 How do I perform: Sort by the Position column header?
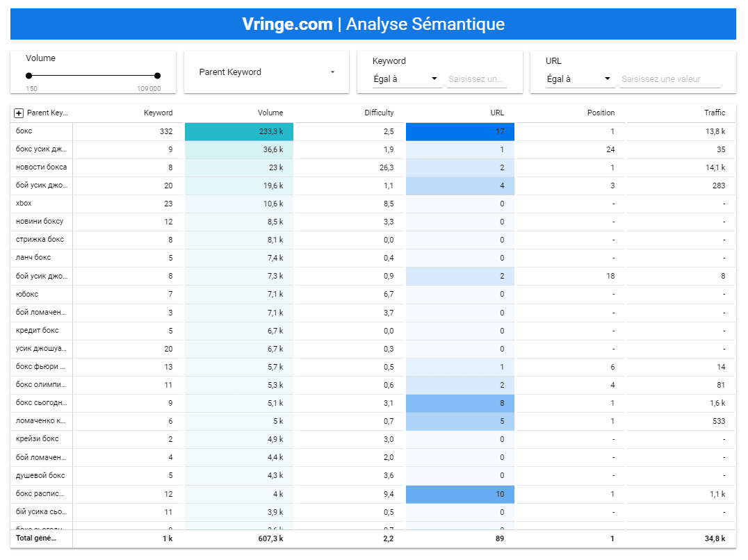601,113
